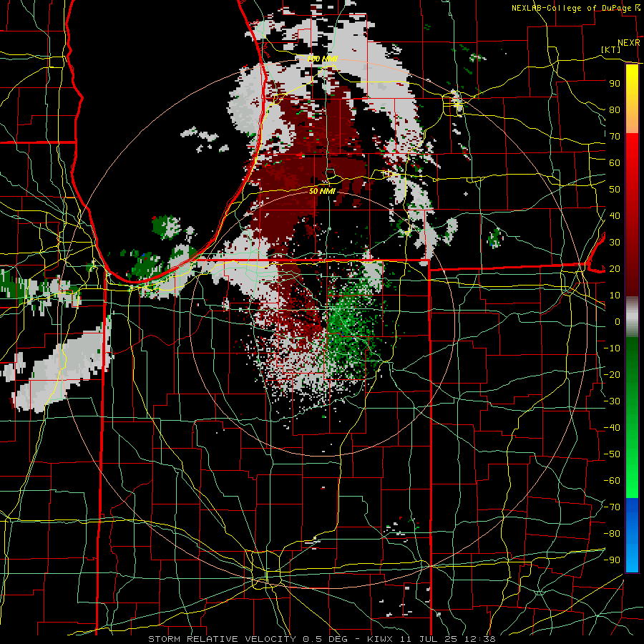Click the positive 60 scale value

[x=615, y=162]
